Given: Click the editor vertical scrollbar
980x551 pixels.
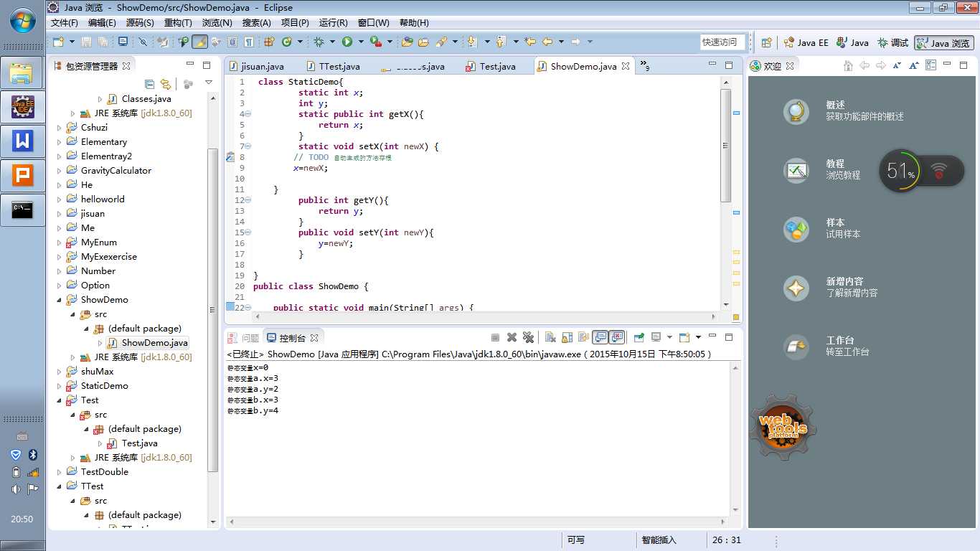Looking at the screenshot, I should [725, 146].
